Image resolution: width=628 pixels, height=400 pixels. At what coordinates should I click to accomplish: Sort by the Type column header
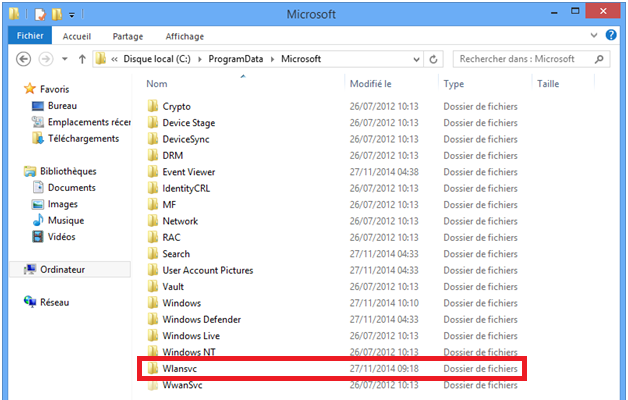click(x=453, y=84)
